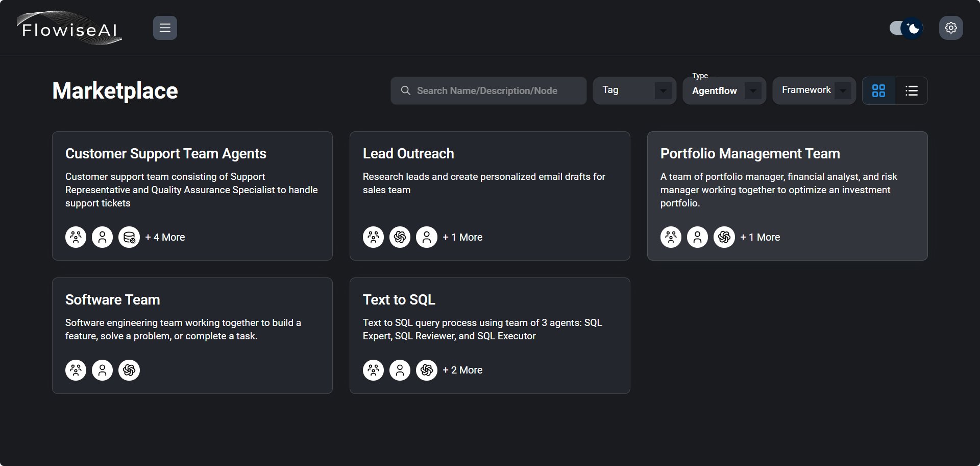980x466 pixels.
Task: Click OpenAI icon in Text to SQL card
Action: [x=427, y=370]
